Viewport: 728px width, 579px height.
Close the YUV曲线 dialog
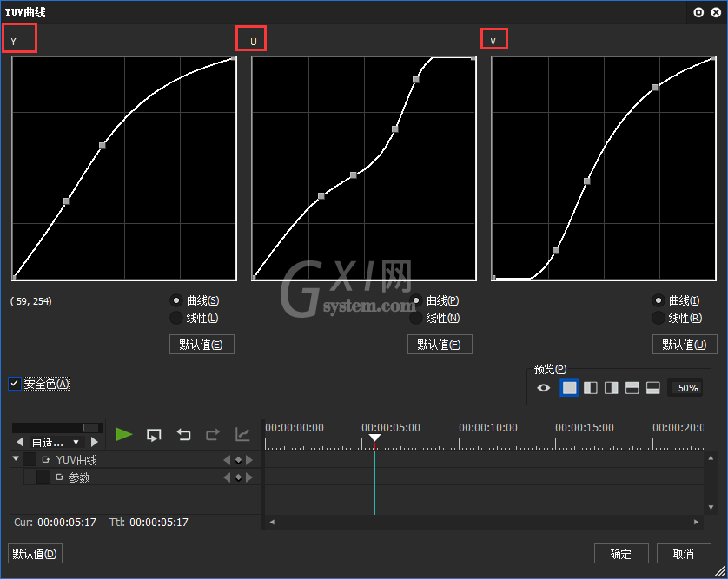click(x=716, y=12)
